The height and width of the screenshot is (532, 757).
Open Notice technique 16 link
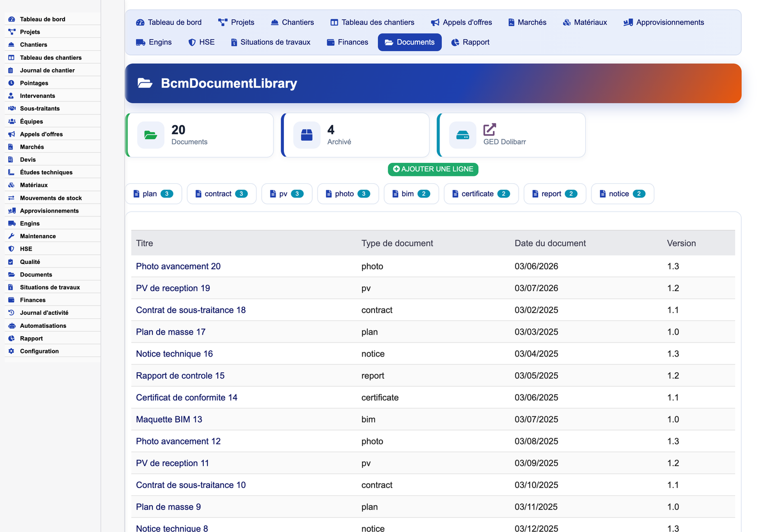coord(174,354)
